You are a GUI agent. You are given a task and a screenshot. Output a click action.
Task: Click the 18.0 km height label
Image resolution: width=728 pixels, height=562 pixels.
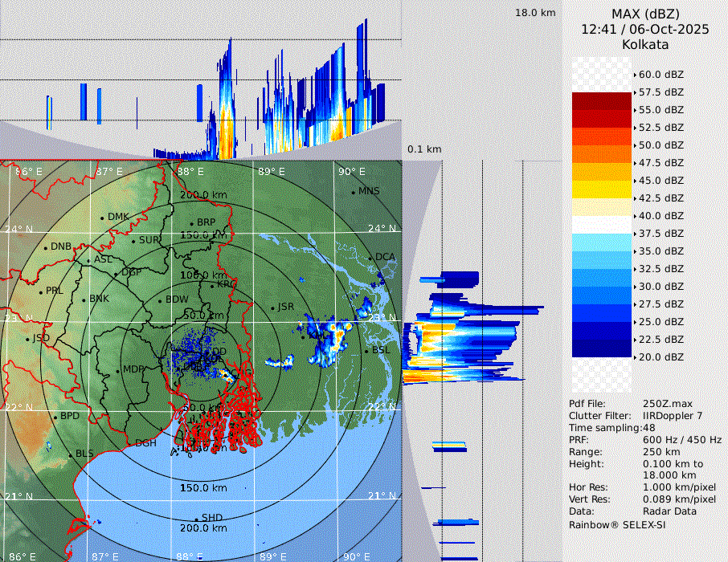pos(535,13)
